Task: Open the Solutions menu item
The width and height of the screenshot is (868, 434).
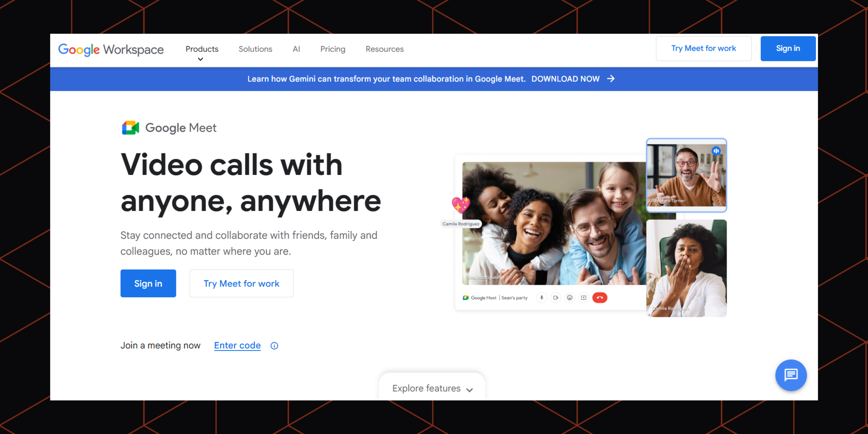Action: coord(255,49)
